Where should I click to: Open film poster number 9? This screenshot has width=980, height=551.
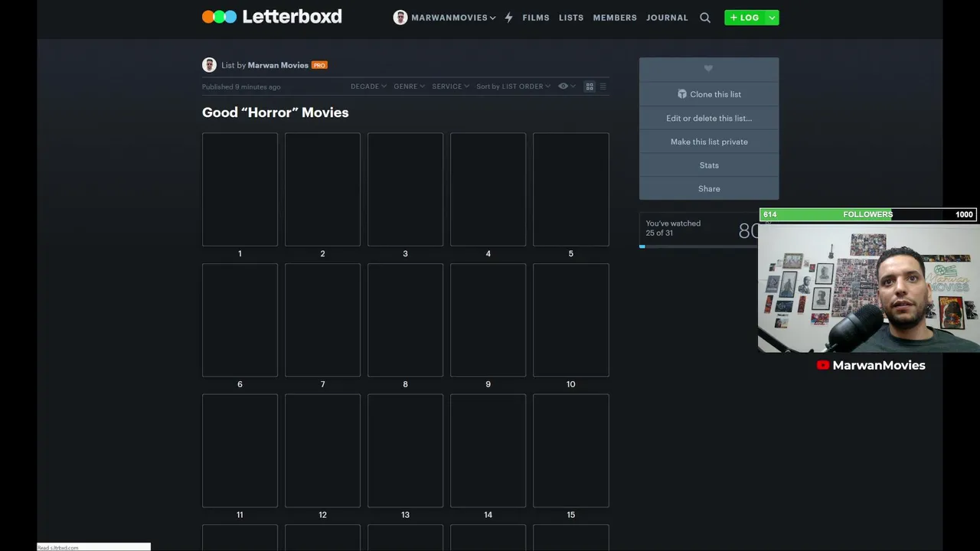pos(488,321)
